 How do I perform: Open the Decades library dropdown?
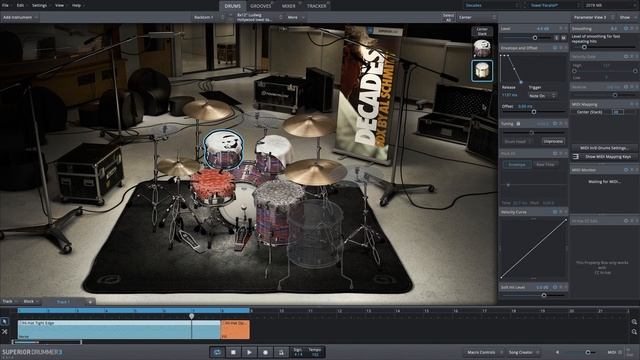click(x=492, y=5)
